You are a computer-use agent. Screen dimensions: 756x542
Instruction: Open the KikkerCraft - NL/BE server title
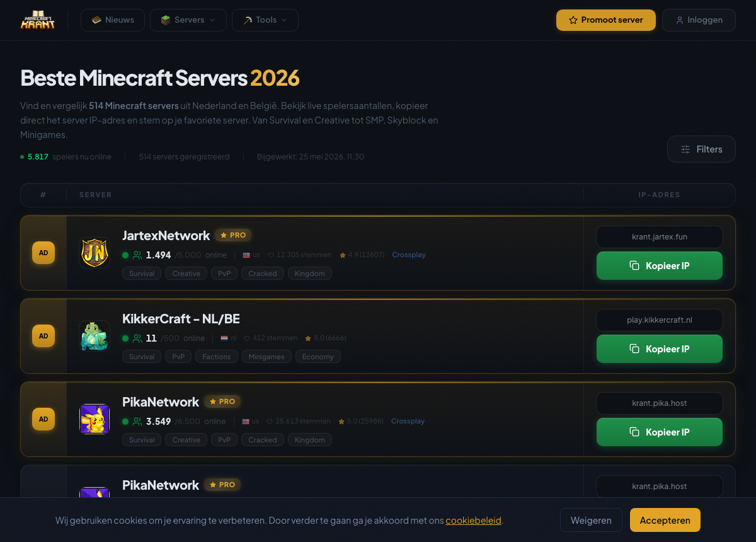tap(181, 318)
